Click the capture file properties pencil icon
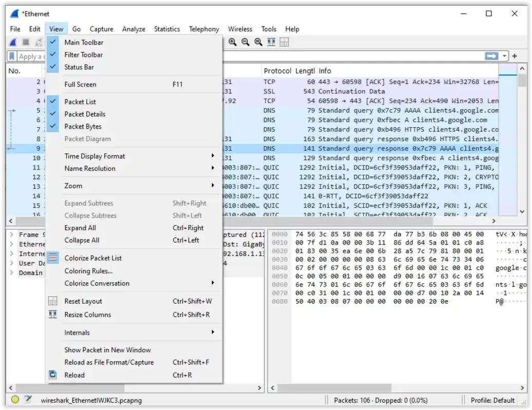Image resolution: width=532 pixels, height=410 pixels. pyautogui.click(x=28, y=400)
